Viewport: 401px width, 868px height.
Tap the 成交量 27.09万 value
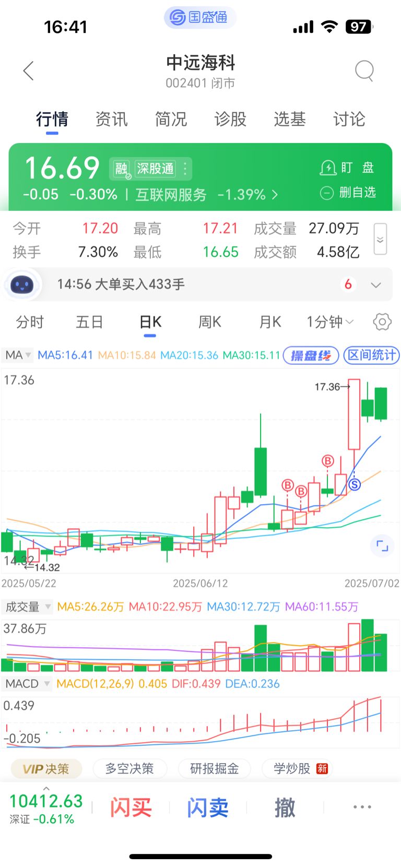pyautogui.click(x=334, y=229)
